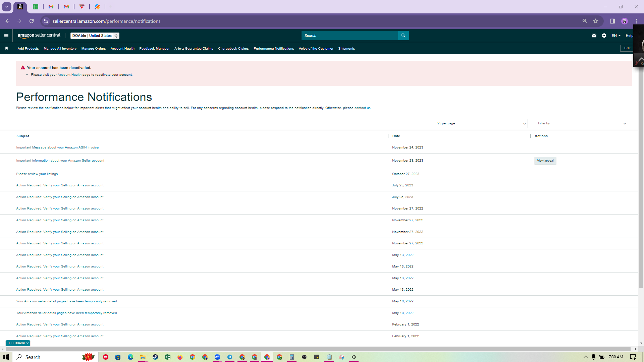The height and width of the screenshot is (362, 644).
Task: Open Zoom from the taskbar
Action: click(x=217, y=357)
